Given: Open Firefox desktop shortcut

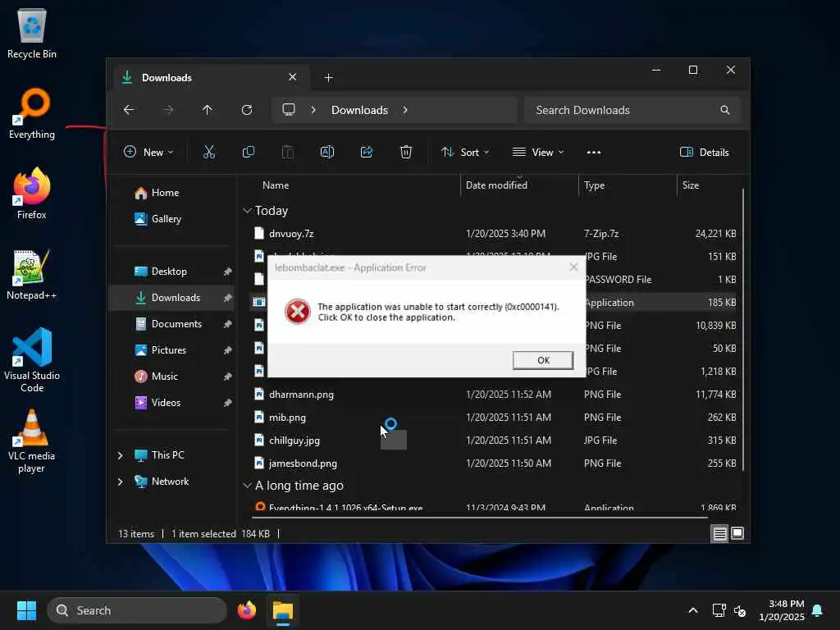Looking at the screenshot, I should pyautogui.click(x=32, y=194).
